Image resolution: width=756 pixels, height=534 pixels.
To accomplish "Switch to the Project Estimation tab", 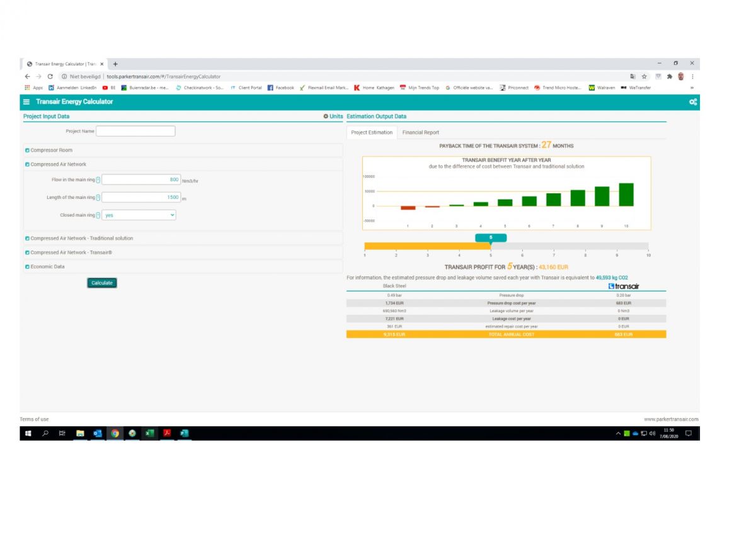I will click(372, 132).
